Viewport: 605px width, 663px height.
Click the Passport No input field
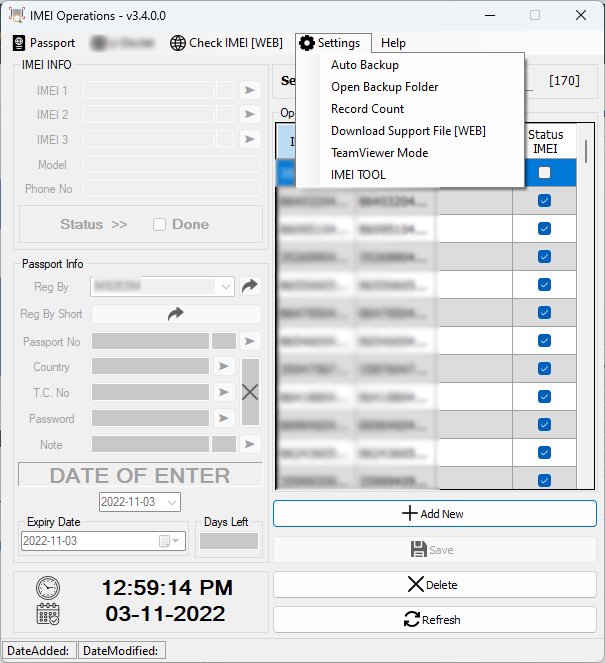pos(151,341)
